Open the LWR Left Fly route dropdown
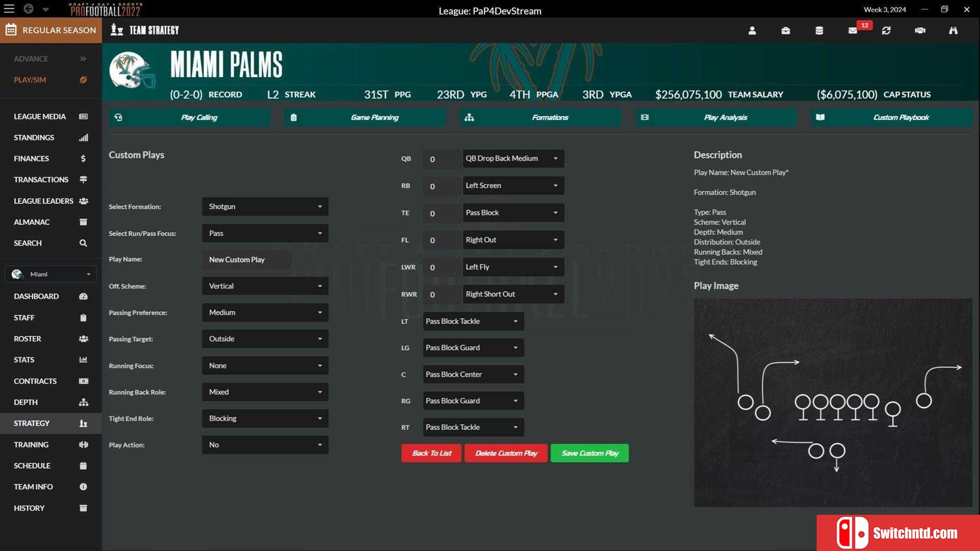 coord(513,267)
